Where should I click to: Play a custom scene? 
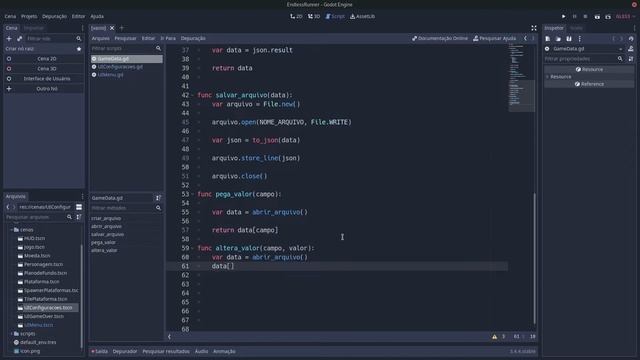608,16
